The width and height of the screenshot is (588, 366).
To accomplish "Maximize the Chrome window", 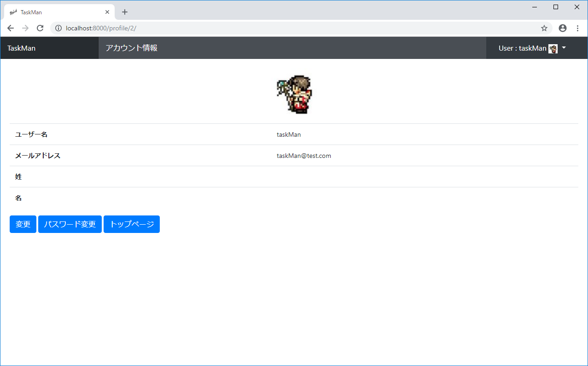I will click(x=556, y=7).
